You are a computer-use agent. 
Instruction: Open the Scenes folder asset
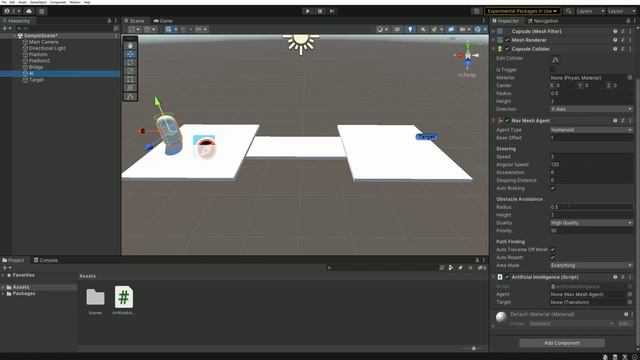pyautogui.click(x=96, y=300)
